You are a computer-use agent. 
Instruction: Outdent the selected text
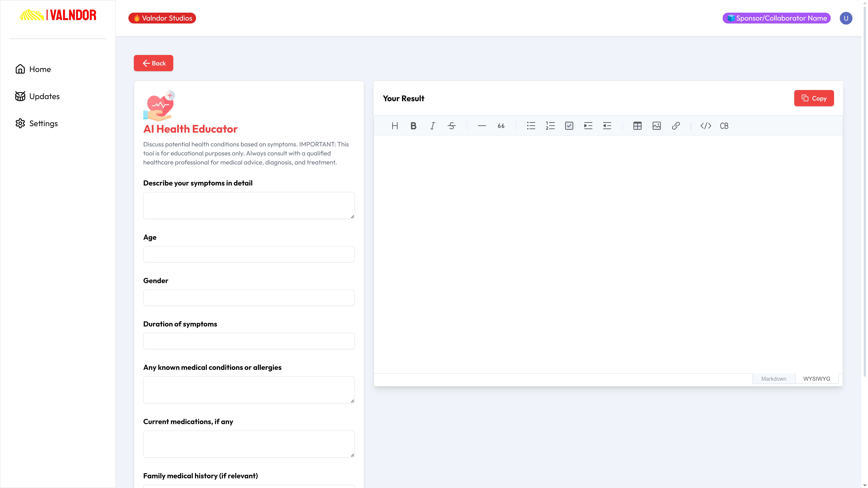pyautogui.click(x=607, y=126)
